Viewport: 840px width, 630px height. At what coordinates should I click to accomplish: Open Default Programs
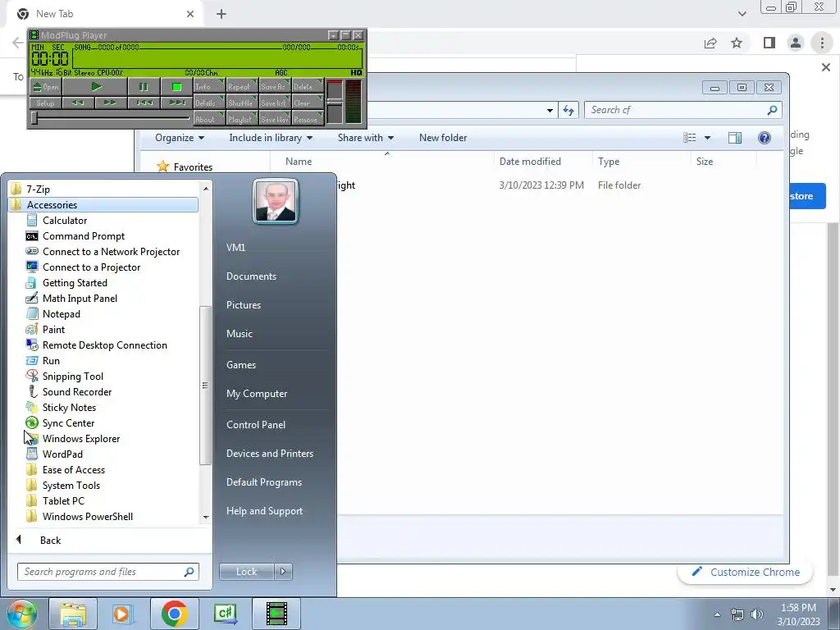click(263, 482)
